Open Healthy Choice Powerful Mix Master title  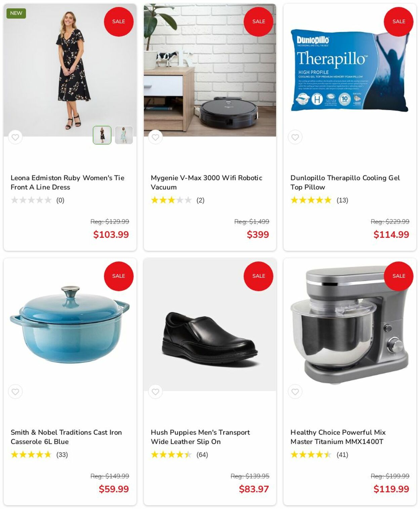pyautogui.click(x=338, y=437)
